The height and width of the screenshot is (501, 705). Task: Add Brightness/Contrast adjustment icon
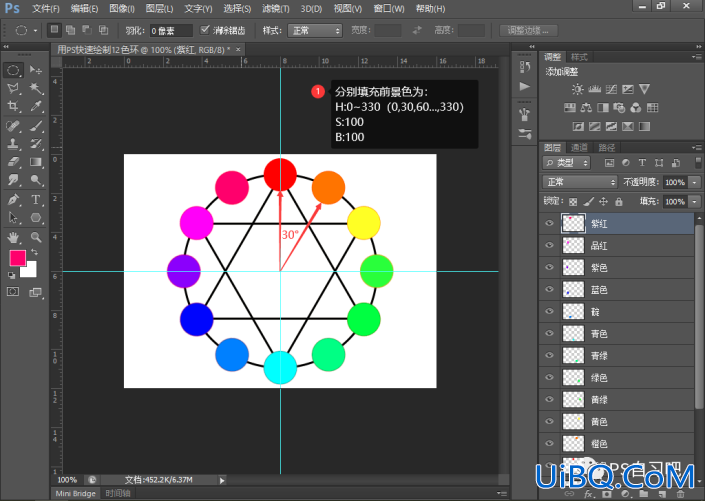[x=578, y=89]
